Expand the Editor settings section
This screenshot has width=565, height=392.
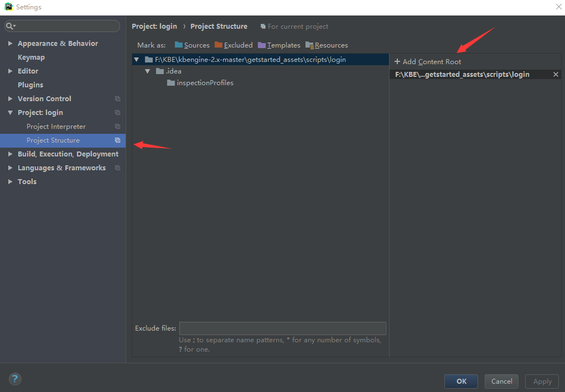tap(11, 71)
